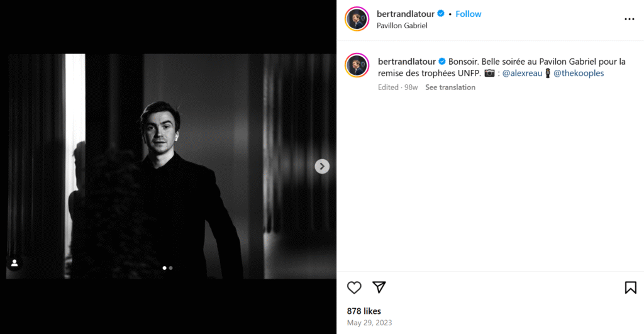Jump to the second carousel dot
Viewport: 644px width, 334px height.
coord(171,268)
